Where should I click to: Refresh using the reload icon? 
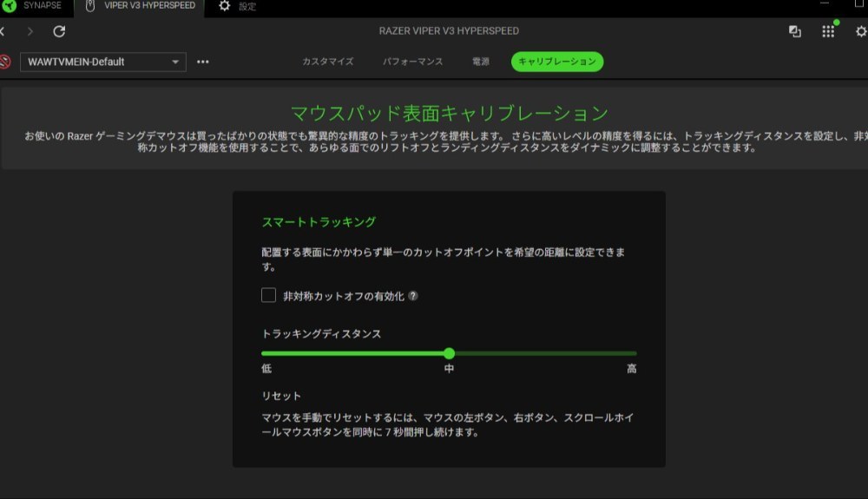coord(59,31)
